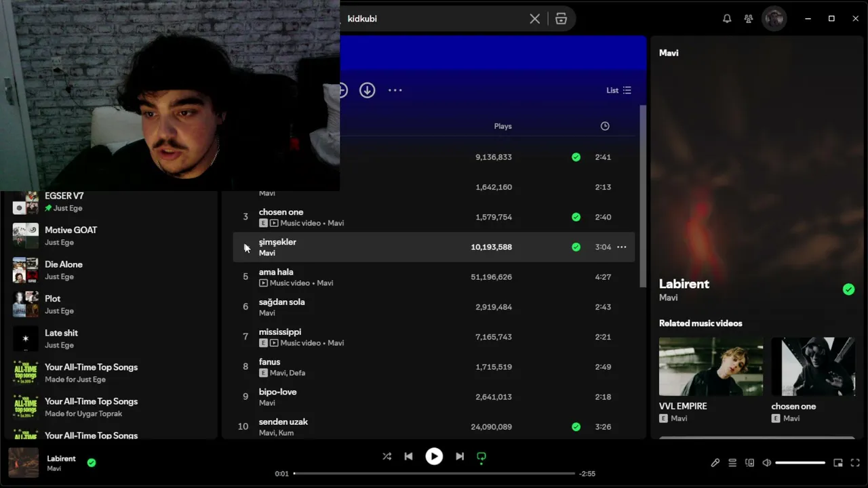Toggle saved check on the 9,136,833 plays row
868x488 pixels.
tap(576, 157)
